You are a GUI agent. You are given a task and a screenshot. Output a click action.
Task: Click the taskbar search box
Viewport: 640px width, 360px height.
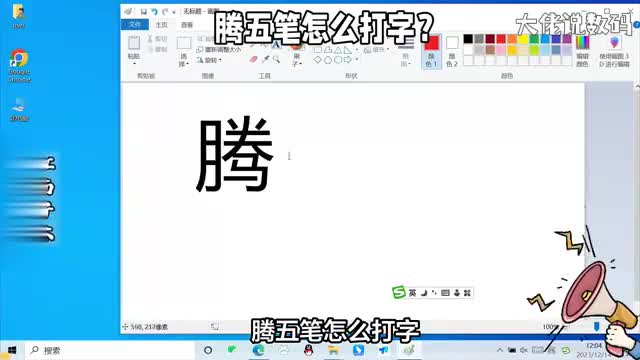click(x=110, y=350)
